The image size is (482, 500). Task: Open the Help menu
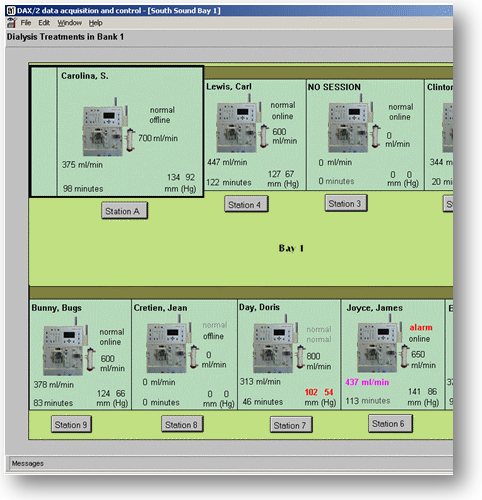(95, 23)
